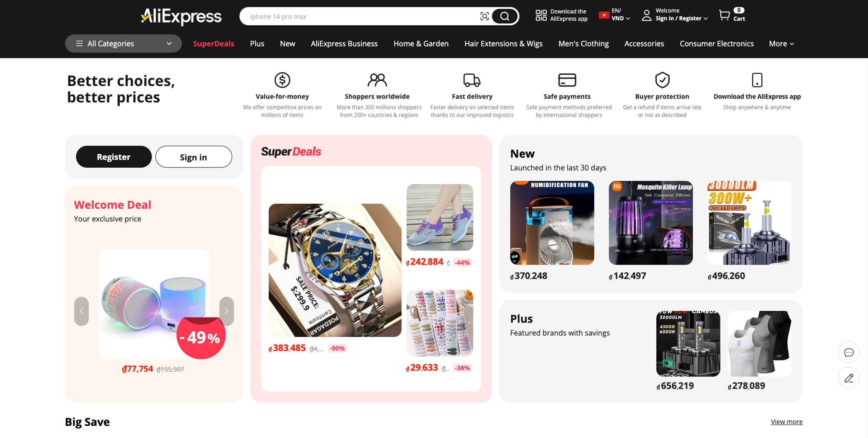Click the Fast delivery truck icon
868x438 pixels.
(472, 80)
